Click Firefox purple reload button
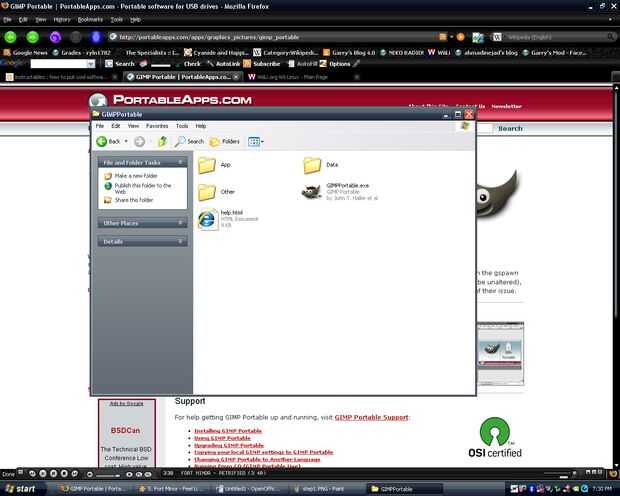The height and width of the screenshot is (496, 620). point(55,37)
